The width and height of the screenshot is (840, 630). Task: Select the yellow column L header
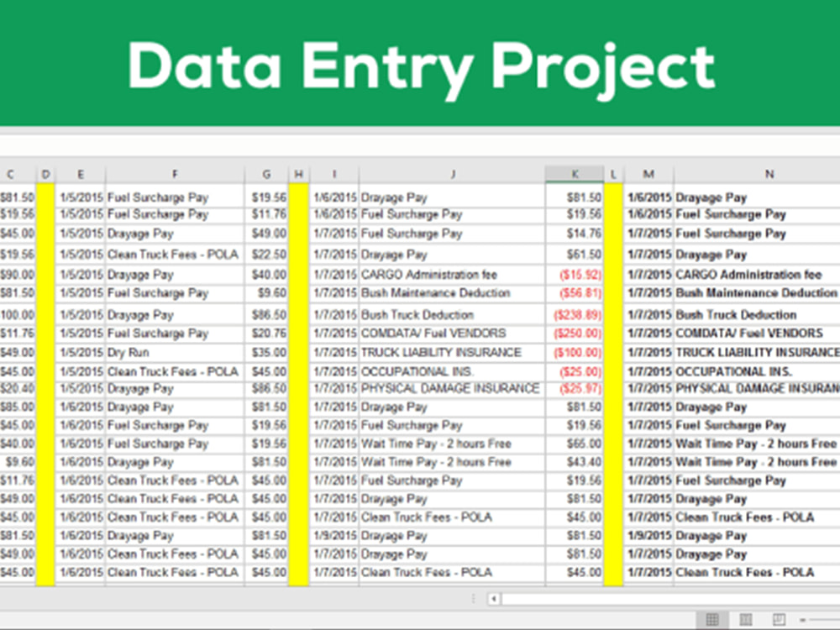[613, 174]
